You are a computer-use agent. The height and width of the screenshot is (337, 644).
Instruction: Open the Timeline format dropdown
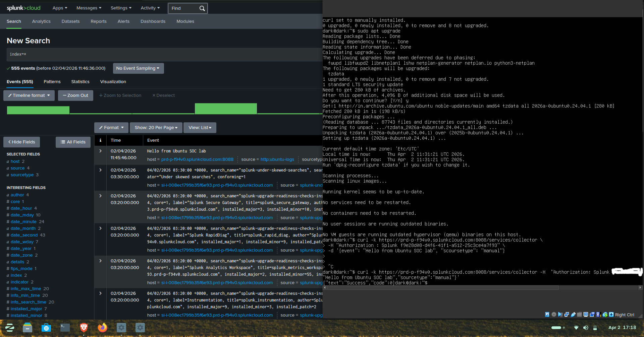pos(29,95)
